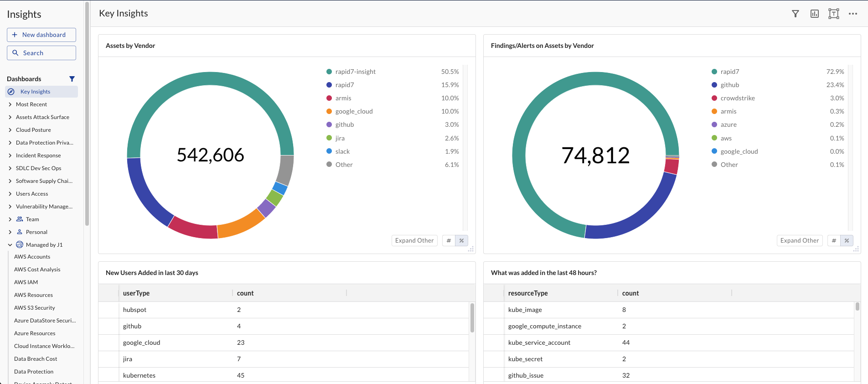
Task: Click Expand Other in Assets by Vendor
Action: click(414, 240)
